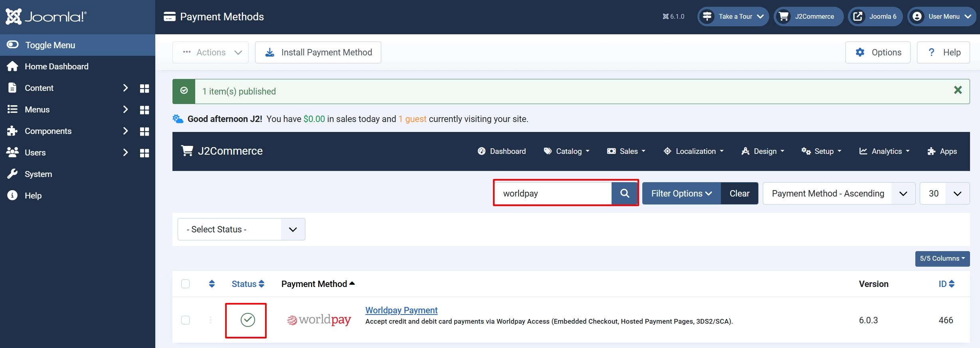Sort table by Status
Image resolution: width=980 pixels, height=348 pixels.
coord(248,284)
